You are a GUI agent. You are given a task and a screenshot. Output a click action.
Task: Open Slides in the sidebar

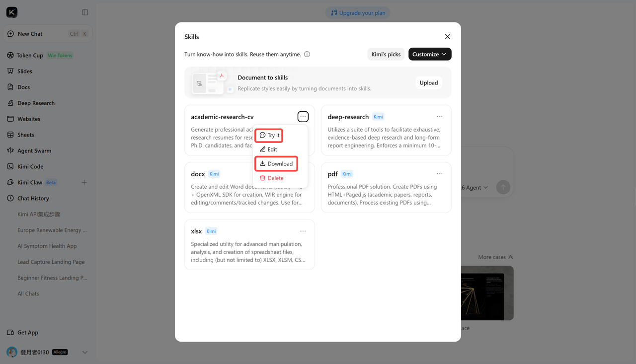(24, 72)
